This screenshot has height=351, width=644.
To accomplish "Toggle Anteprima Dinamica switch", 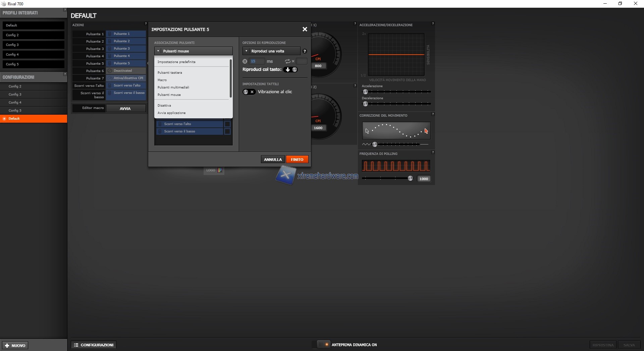I will point(323,345).
